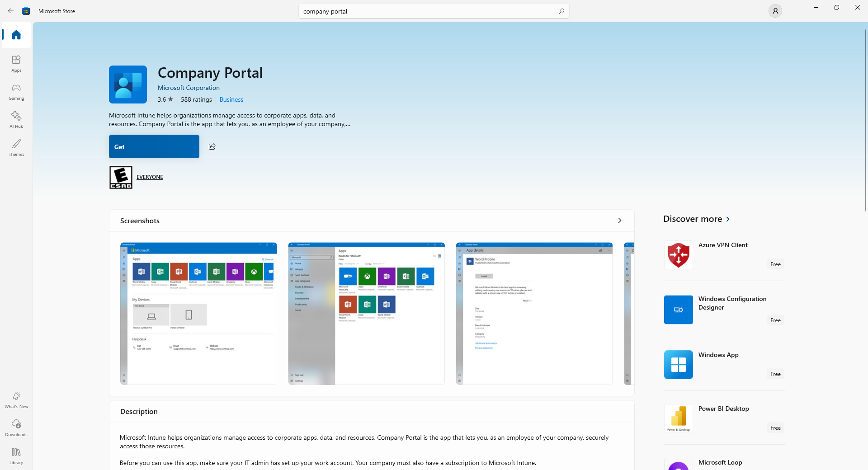Open the Gaming section
The height and width of the screenshot is (470, 868).
[16, 91]
